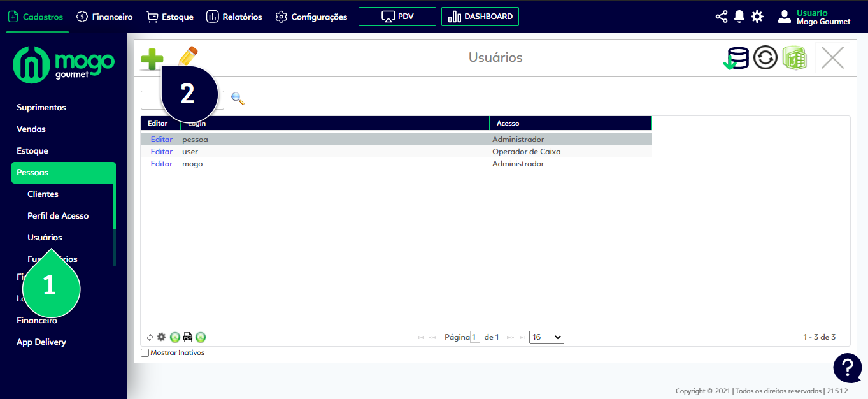Open the rows-per-page dropdown showing 16
868x399 pixels.
point(546,337)
